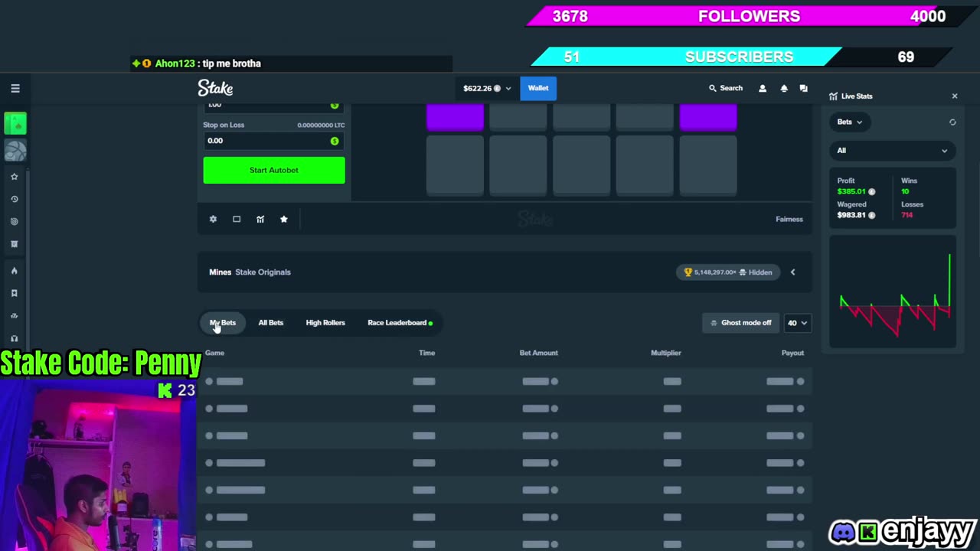Screen dimensions: 980x551
Task: Toggle Ghost mode off button
Action: point(740,323)
